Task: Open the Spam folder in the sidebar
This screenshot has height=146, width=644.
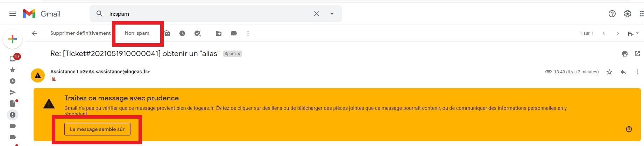Action: click(x=13, y=115)
